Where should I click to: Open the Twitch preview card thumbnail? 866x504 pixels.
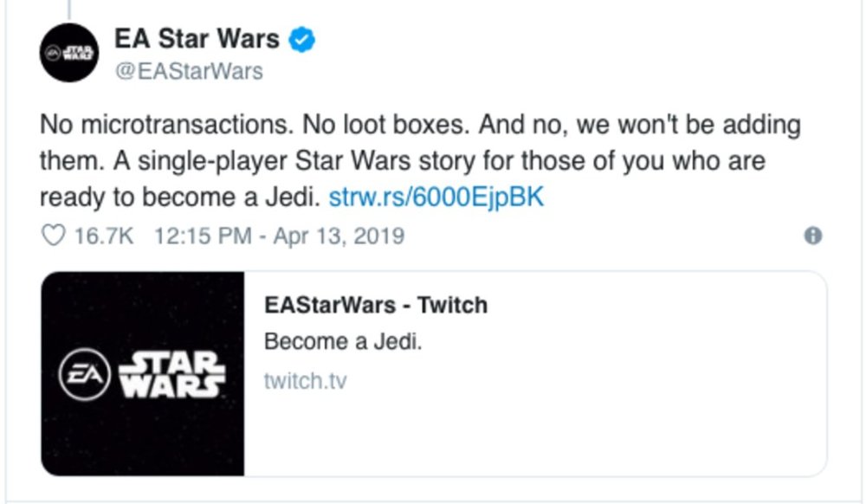pos(143,374)
